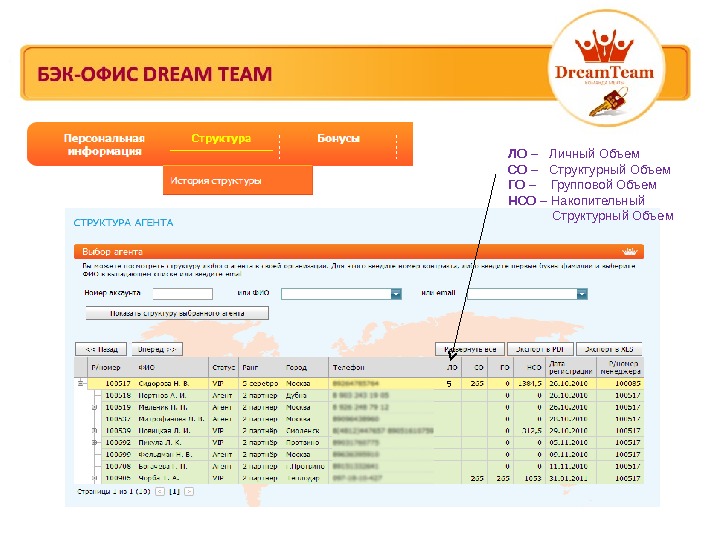Click the 1053 НСО value

[x=533, y=478]
